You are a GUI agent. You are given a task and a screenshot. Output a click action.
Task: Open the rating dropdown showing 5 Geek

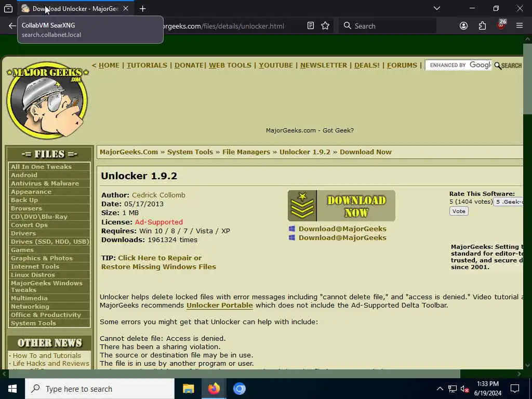tap(508, 202)
